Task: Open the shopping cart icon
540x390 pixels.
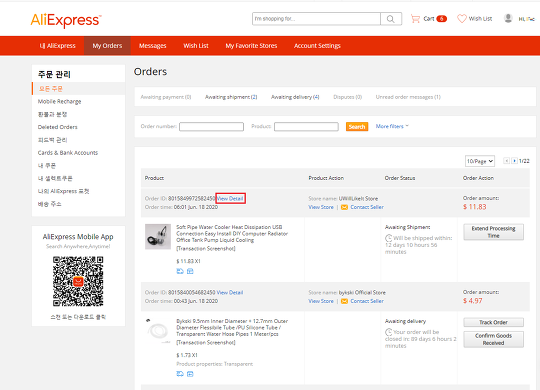Action: click(x=415, y=19)
